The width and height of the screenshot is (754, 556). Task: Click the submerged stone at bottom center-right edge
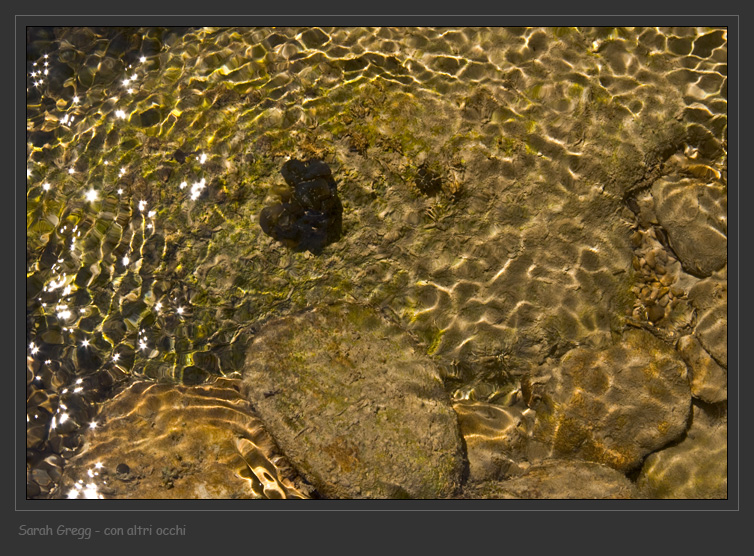[x=560, y=482]
